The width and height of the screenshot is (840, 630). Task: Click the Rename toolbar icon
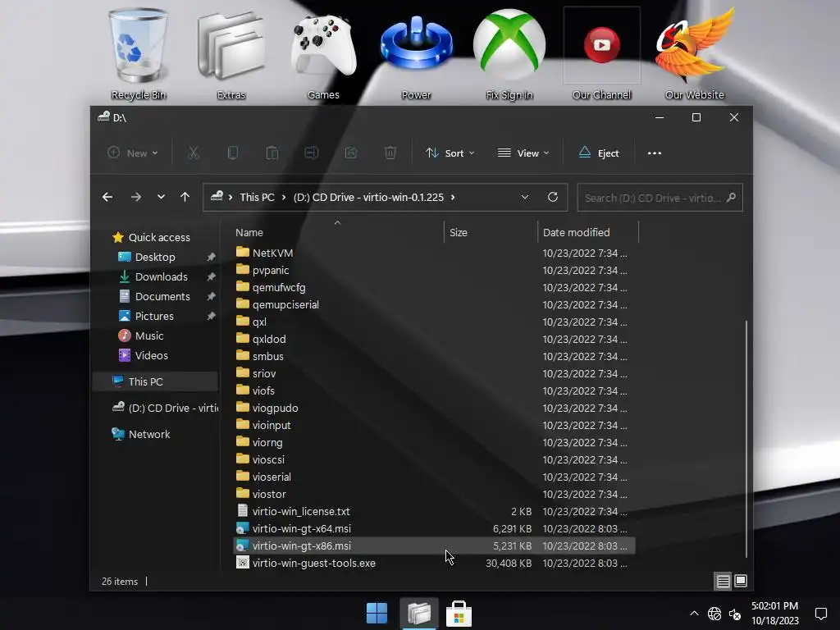pyautogui.click(x=311, y=153)
